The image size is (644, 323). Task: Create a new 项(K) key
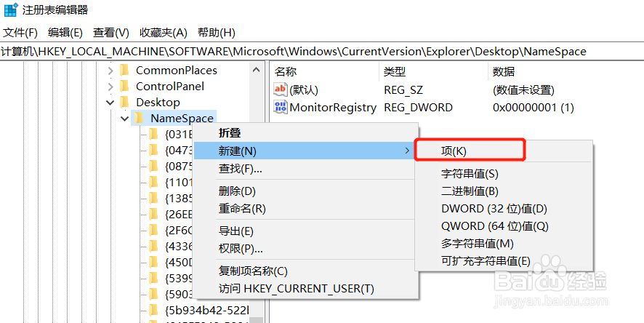pos(470,151)
